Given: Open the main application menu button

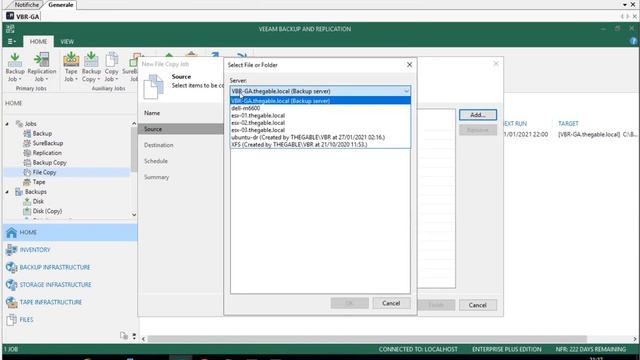Looking at the screenshot, I should [11, 42].
